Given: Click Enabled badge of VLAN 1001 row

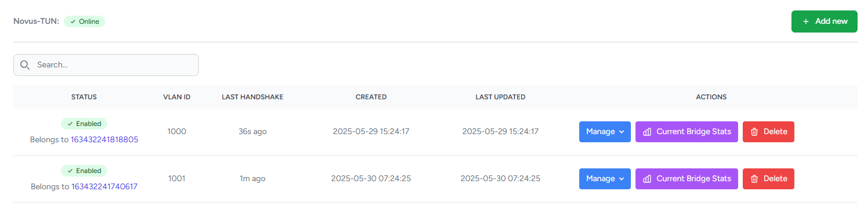Looking at the screenshot, I should [x=84, y=171].
